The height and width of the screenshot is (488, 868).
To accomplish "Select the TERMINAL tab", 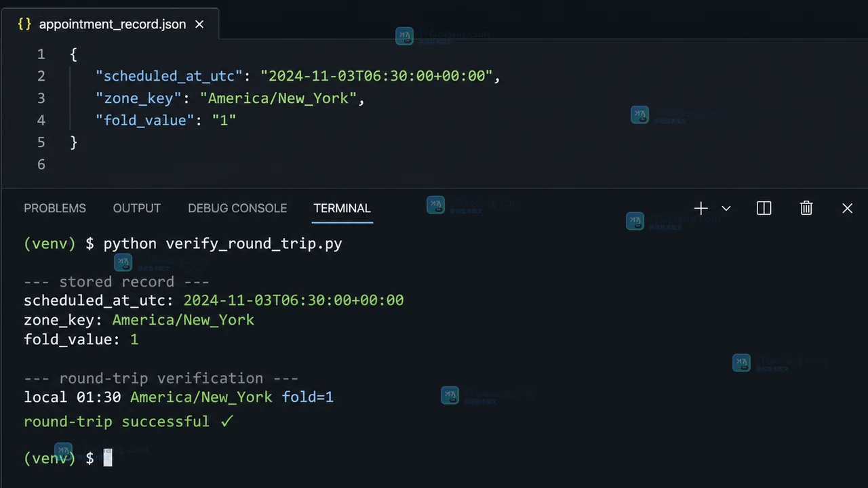I will (342, 208).
